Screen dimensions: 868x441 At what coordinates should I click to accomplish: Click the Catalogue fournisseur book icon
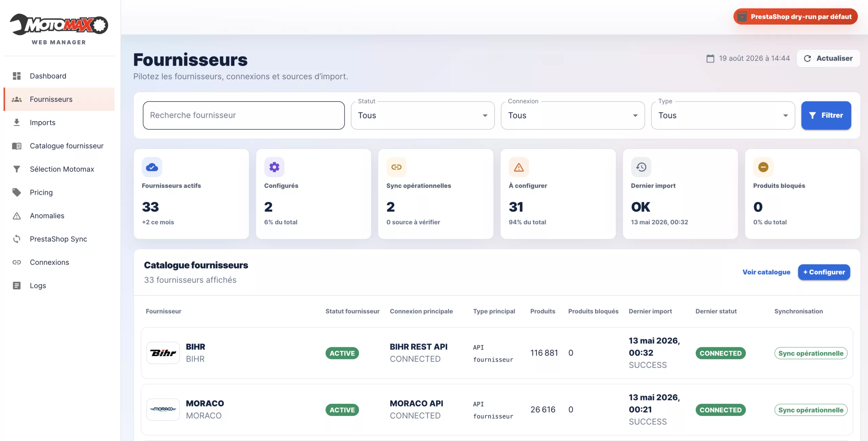point(17,146)
